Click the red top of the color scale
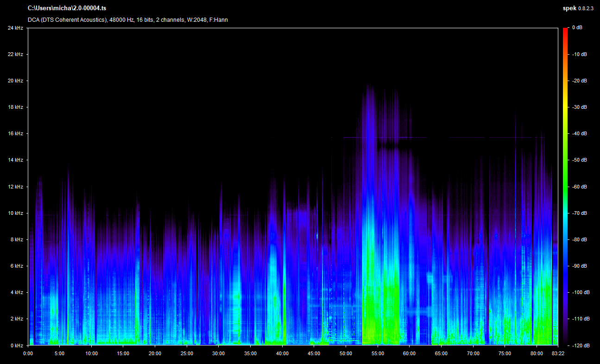600x364 pixels. point(565,31)
